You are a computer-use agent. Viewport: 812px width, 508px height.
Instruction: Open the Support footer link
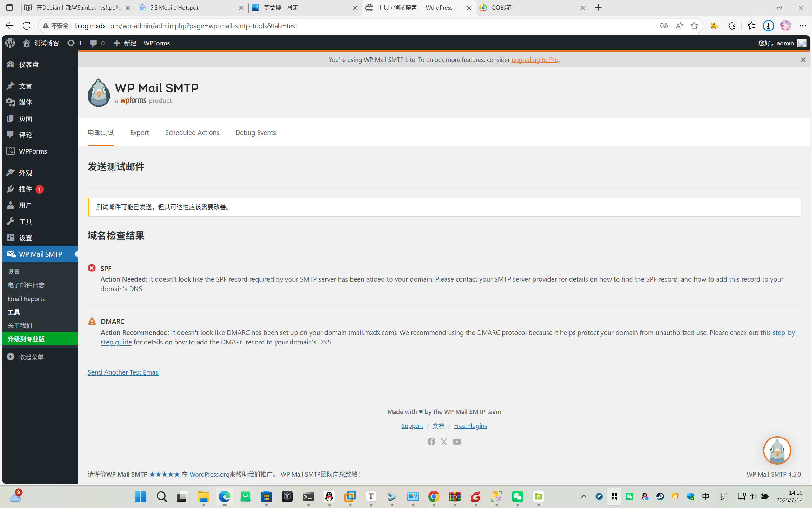(412, 426)
